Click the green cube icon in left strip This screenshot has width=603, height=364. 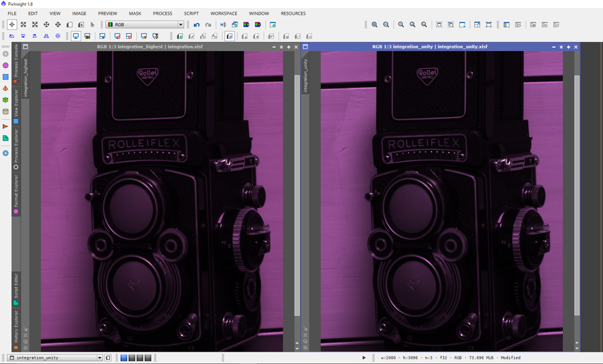5,100
